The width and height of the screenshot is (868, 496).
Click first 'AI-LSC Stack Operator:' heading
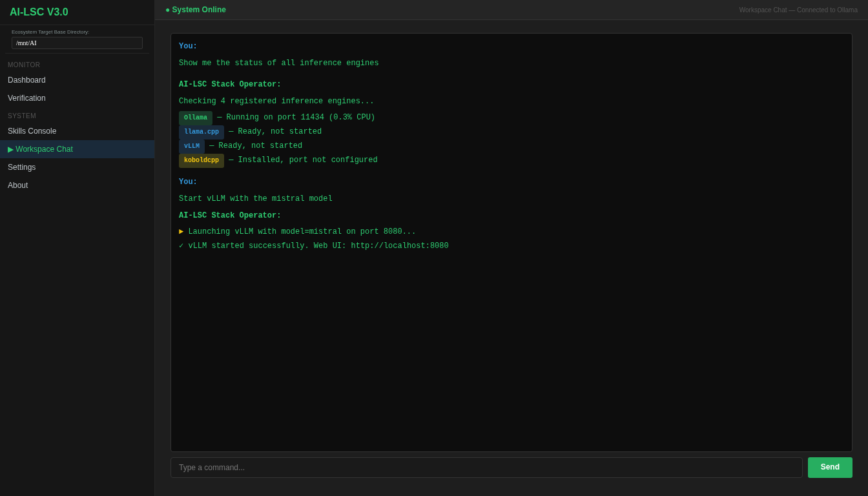230,85
